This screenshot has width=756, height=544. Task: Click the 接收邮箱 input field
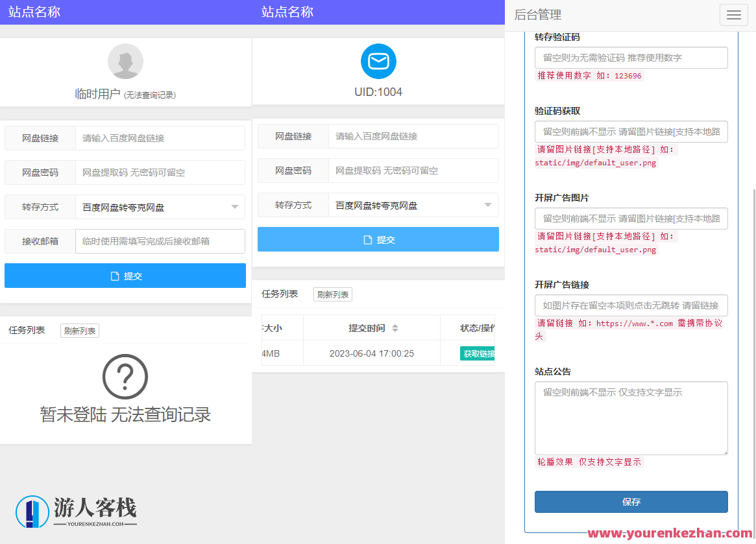pyautogui.click(x=160, y=241)
